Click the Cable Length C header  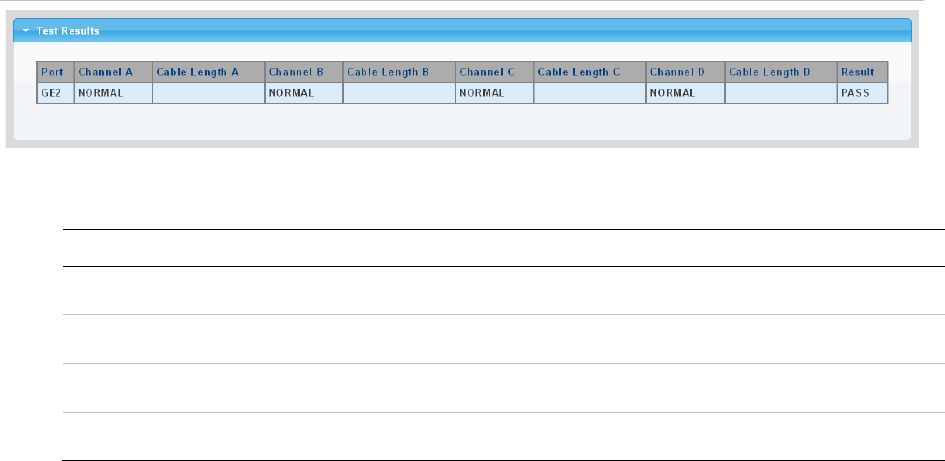pos(589,72)
